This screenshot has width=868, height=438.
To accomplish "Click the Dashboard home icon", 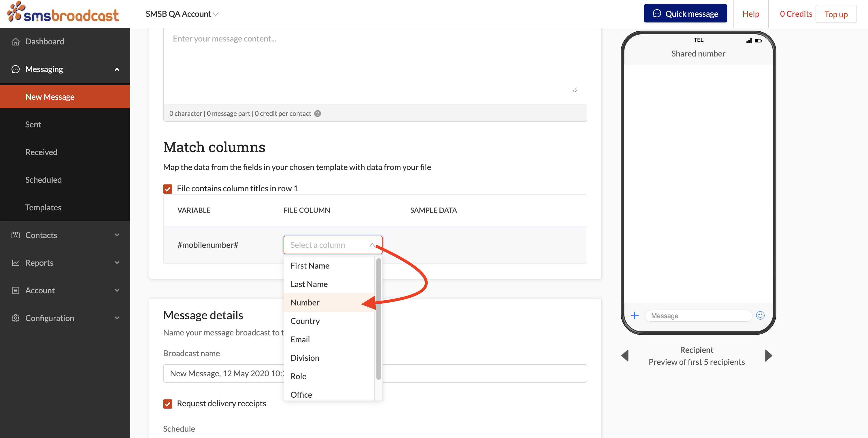I will click(x=16, y=41).
